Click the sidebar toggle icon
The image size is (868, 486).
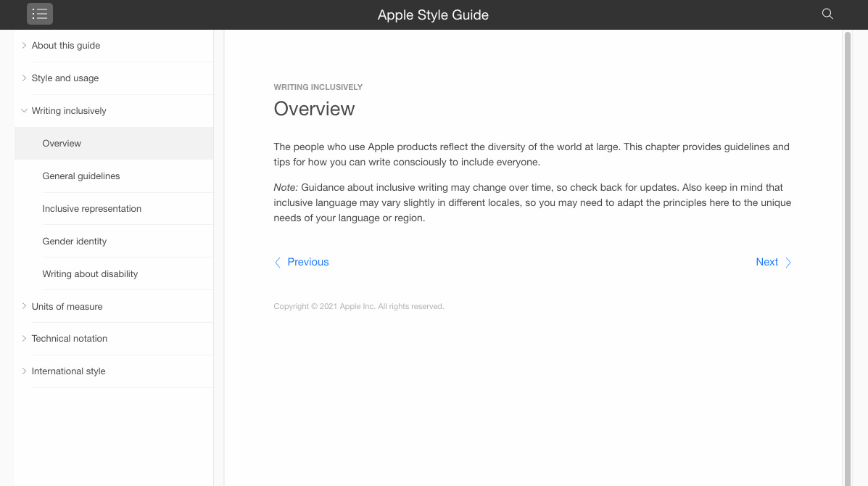40,13
